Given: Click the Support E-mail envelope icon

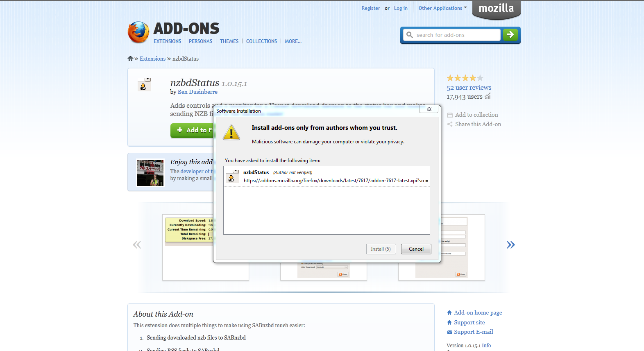Looking at the screenshot, I should coord(449,332).
